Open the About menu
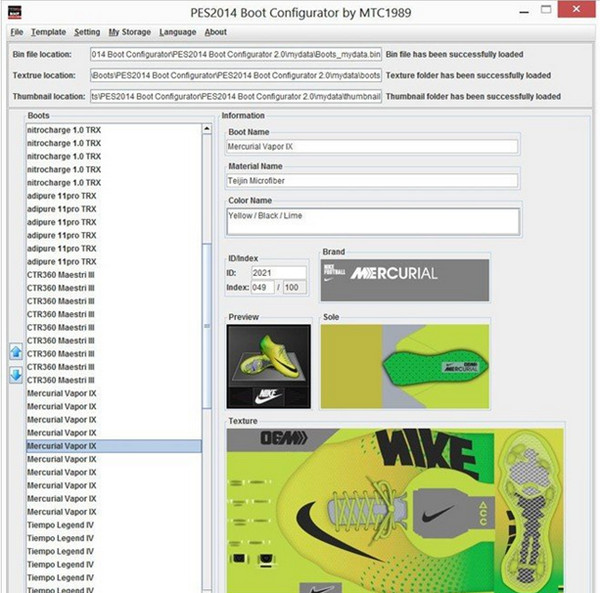The height and width of the screenshot is (593, 600). pos(215,32)
